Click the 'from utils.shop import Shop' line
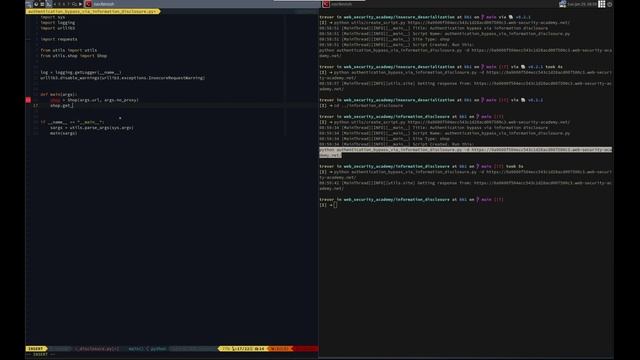This screenshot has width=640, height=360. tap(73, 56)
